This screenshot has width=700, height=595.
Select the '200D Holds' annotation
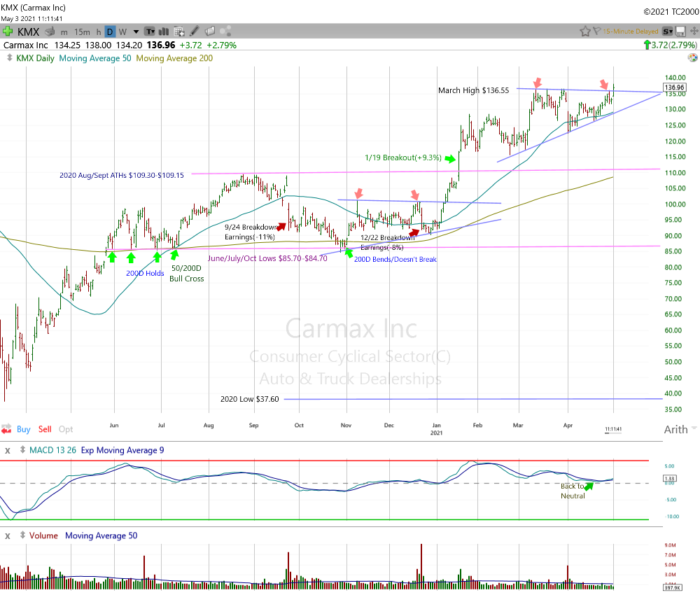[145, 273]
